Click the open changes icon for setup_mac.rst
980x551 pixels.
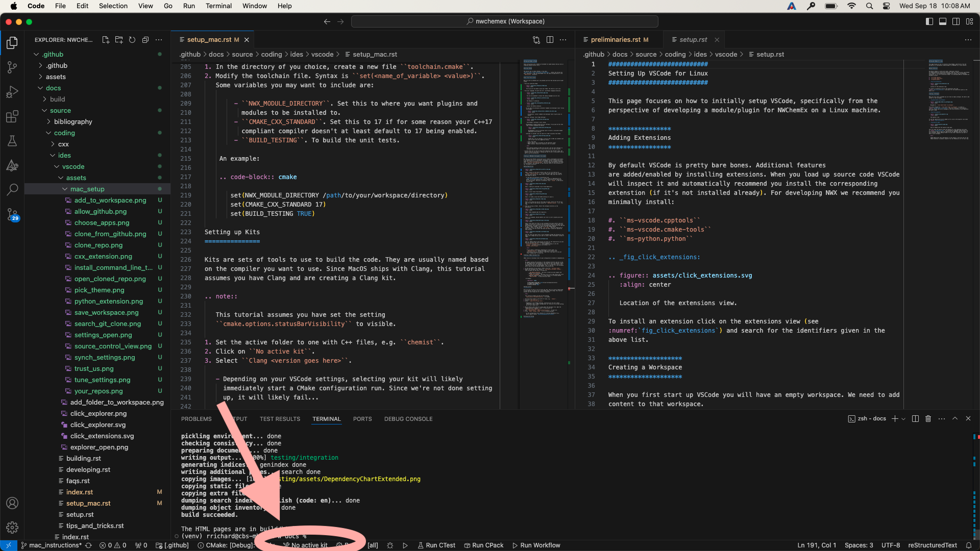pyautogui.click(x=536, y=40)
